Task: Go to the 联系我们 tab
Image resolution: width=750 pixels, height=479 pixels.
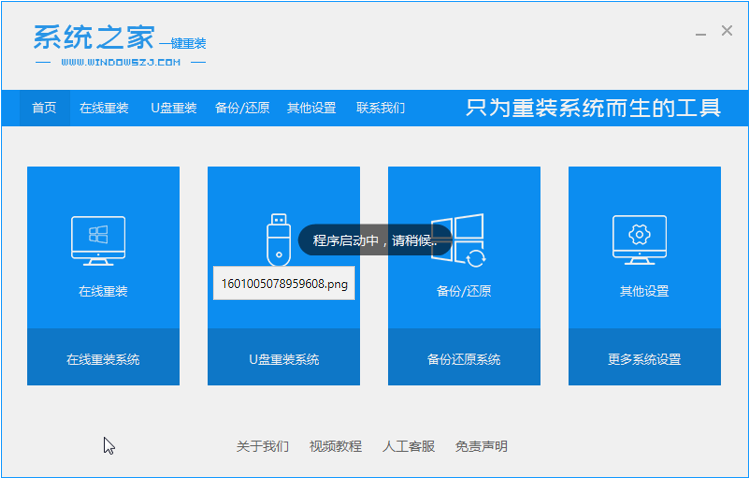Action: [x=381, y=108]
